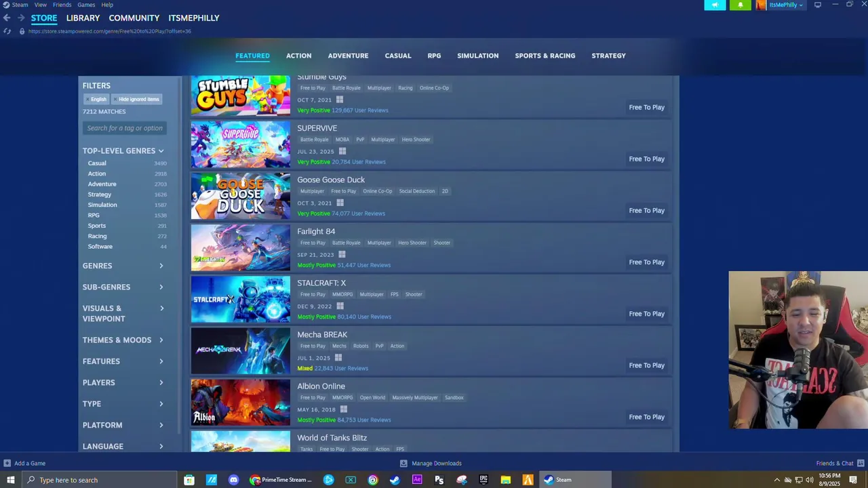
Task: Click the Manage Downloads icon
Action: [403, 464]
